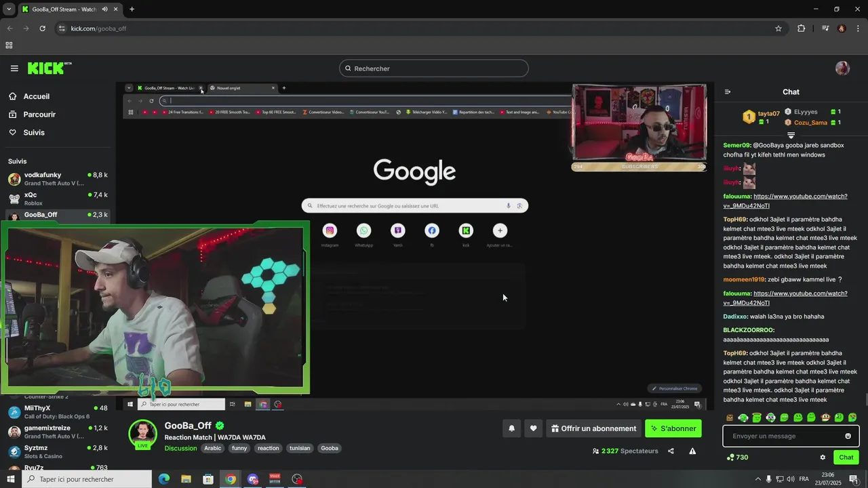Image resolution: width=868 pixels, height=488 pixels.
Task: Open the GooBa_Off streamer avatar
Action: tap(142, 434)
